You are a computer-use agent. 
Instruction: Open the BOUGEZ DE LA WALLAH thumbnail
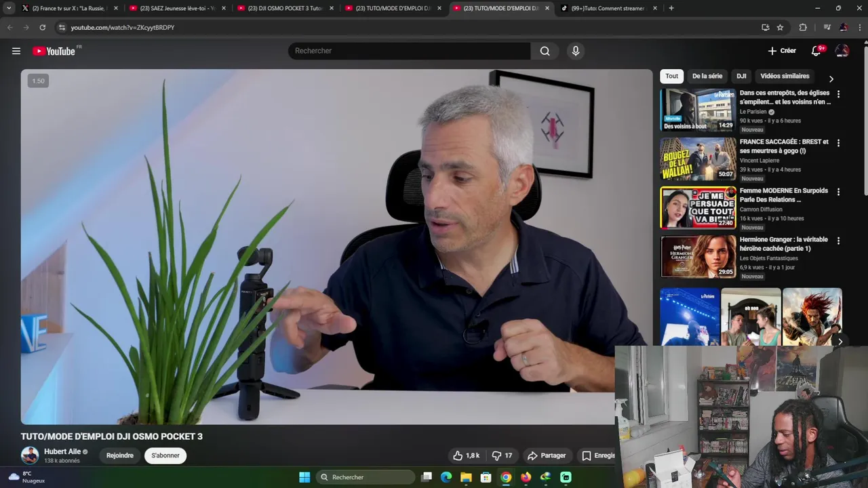click(698, 159)
